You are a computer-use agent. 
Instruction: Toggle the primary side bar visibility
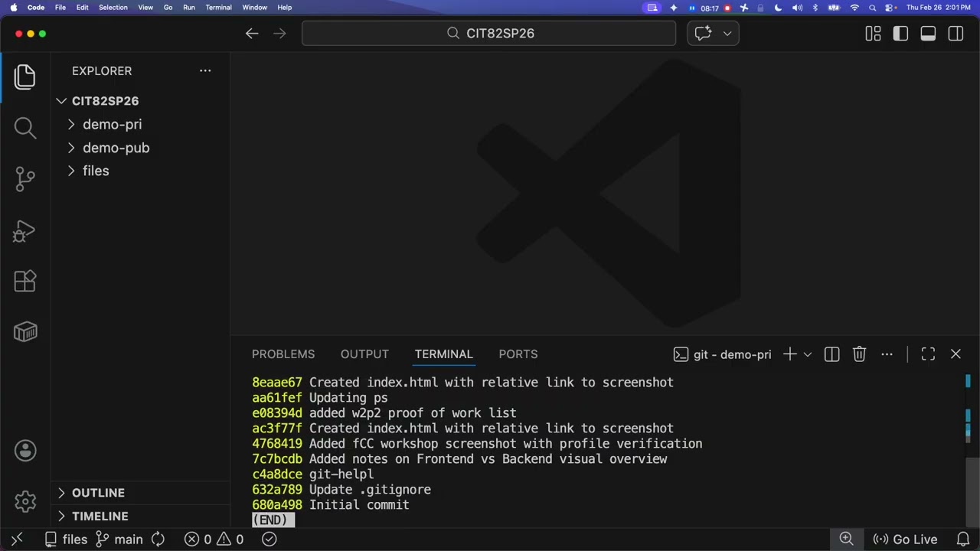(900, 34)
